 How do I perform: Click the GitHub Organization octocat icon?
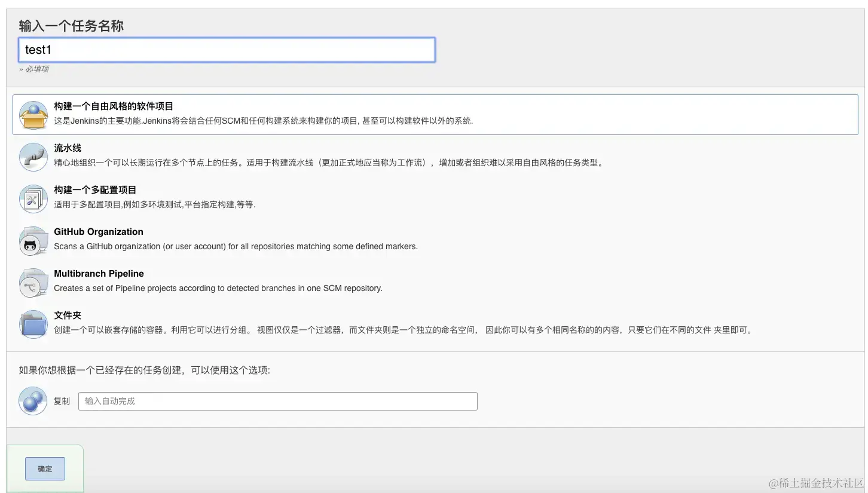[x=33, y=240]
